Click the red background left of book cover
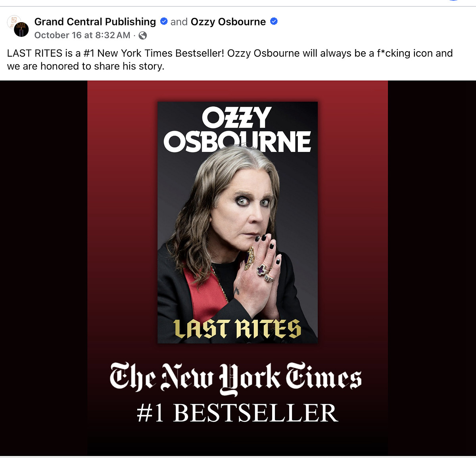476x458 pixels. click(122, 222)
